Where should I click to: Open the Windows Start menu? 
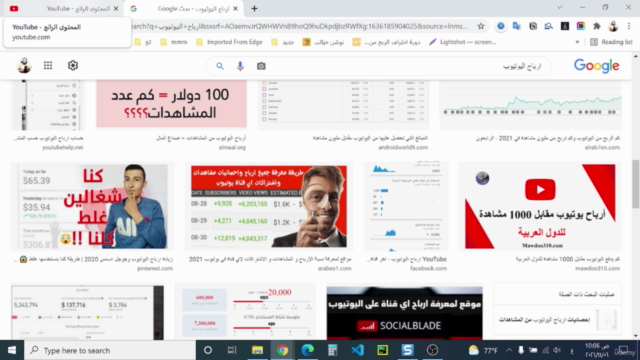12,350
